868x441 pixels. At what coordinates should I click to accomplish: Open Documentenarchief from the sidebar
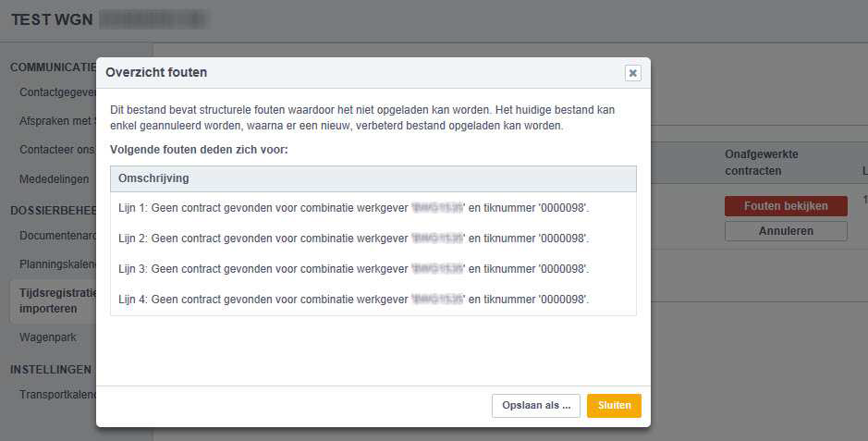57,236
